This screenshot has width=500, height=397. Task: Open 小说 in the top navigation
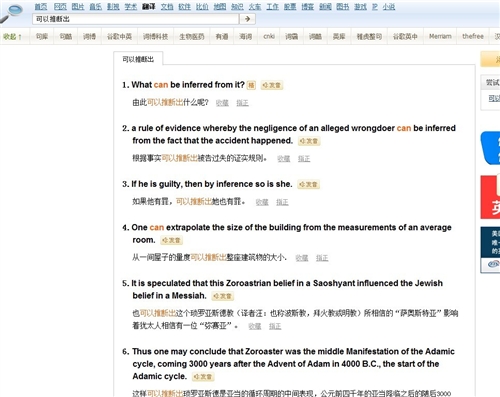389,7
